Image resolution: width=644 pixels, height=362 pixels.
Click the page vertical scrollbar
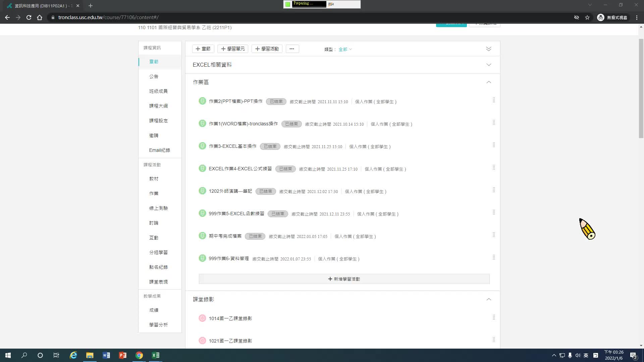641,88
